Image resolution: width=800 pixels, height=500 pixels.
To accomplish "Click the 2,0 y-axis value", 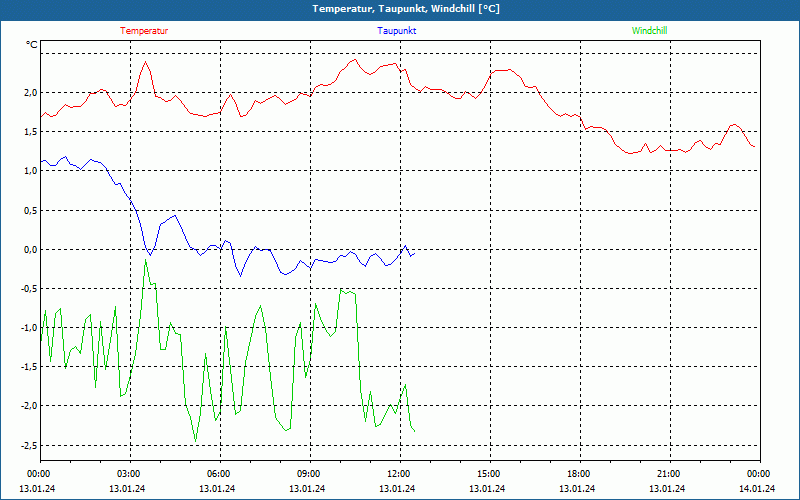I will coord(30,92).
